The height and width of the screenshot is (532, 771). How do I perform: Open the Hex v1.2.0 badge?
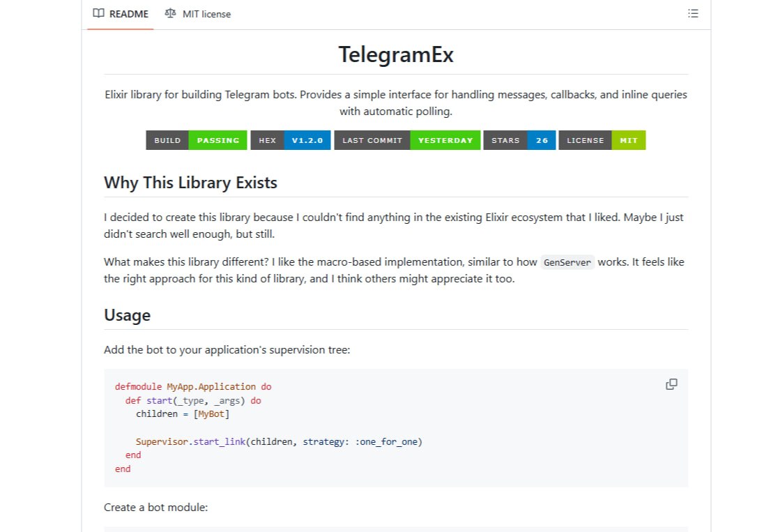(x=290, y=140)
